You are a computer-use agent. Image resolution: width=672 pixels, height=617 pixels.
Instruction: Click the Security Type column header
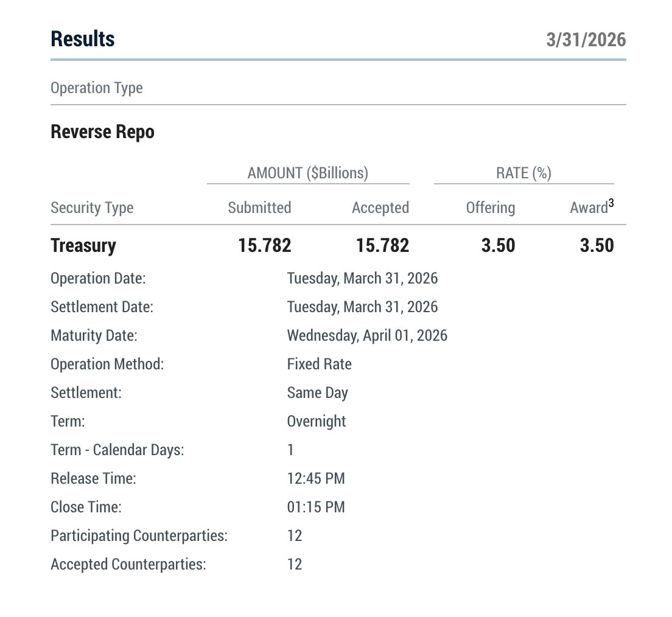click(92, 208)
